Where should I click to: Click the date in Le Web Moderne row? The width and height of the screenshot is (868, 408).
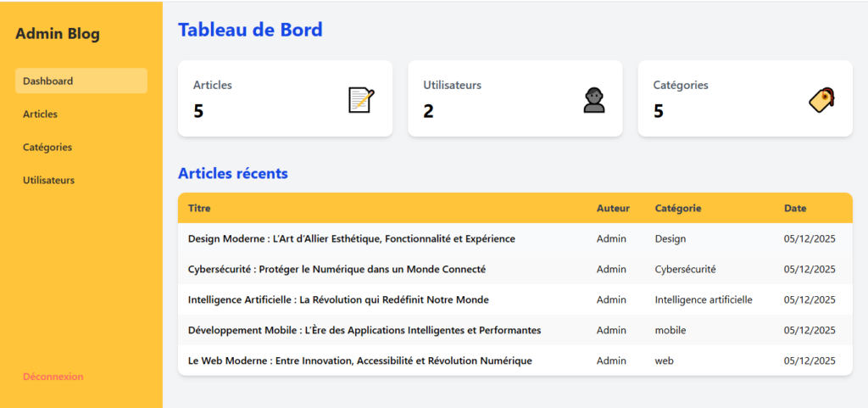810,360
